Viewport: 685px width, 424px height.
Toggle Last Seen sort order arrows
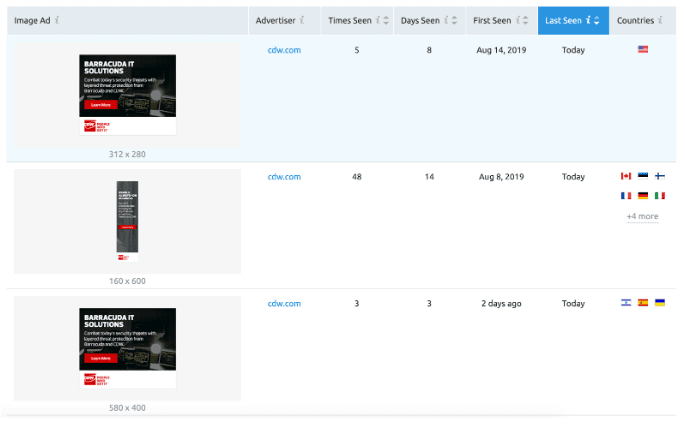point(596,21)
